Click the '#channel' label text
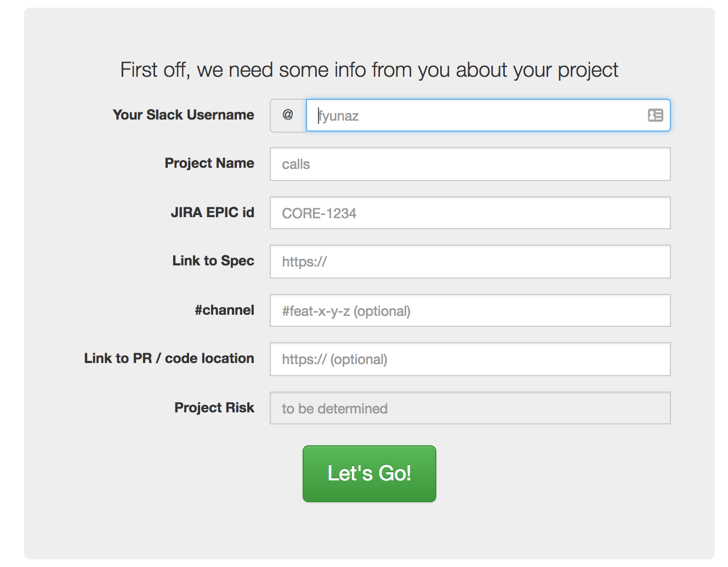Screen dimensions: 728x567 click(x=224, y=310)
